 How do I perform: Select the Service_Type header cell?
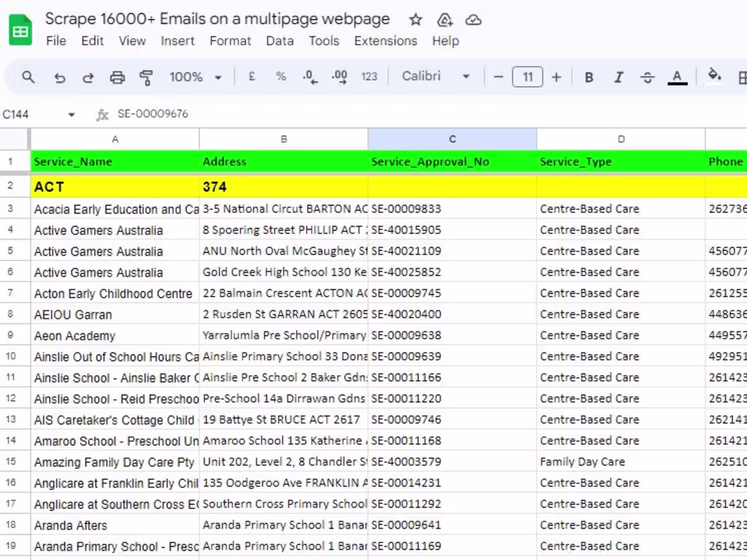coord(621,162)
